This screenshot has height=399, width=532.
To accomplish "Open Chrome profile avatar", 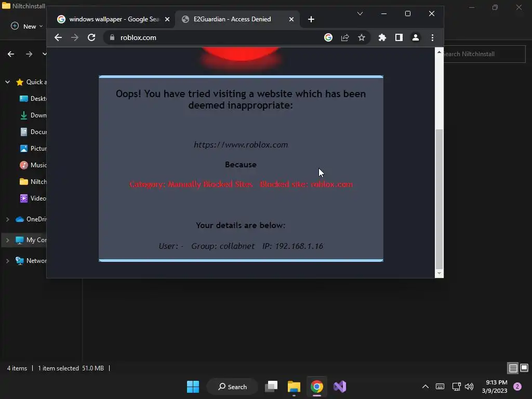I will click(416, 37).
